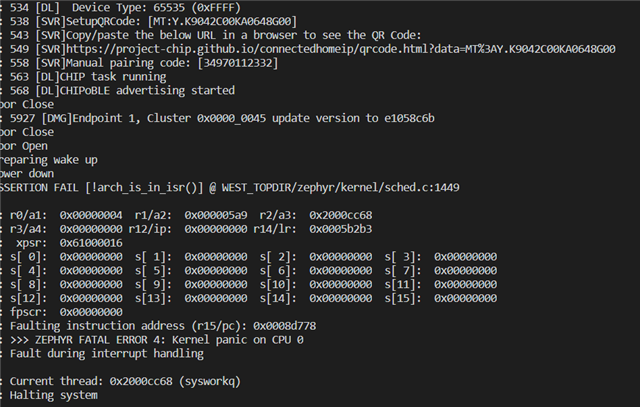640x407 pixels.
Task: Select the r14/lr value 0x0005b2b3
Action: pos(340,229)
